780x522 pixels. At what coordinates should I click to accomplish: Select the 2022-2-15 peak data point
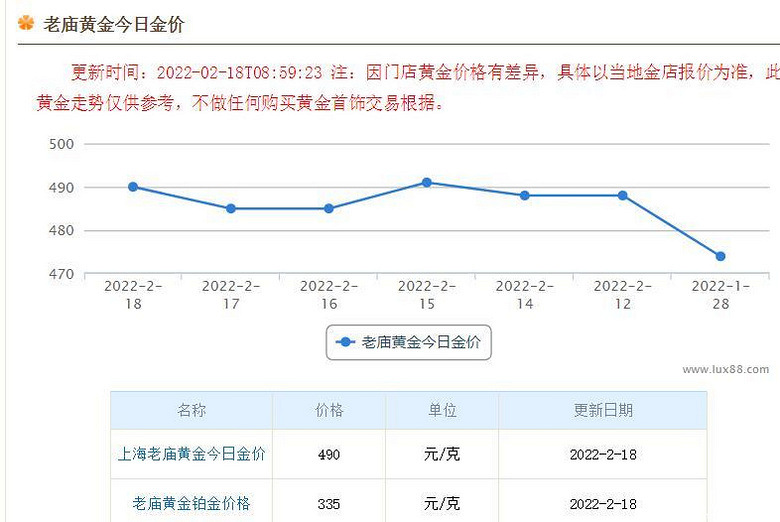[x=427, y=183]
